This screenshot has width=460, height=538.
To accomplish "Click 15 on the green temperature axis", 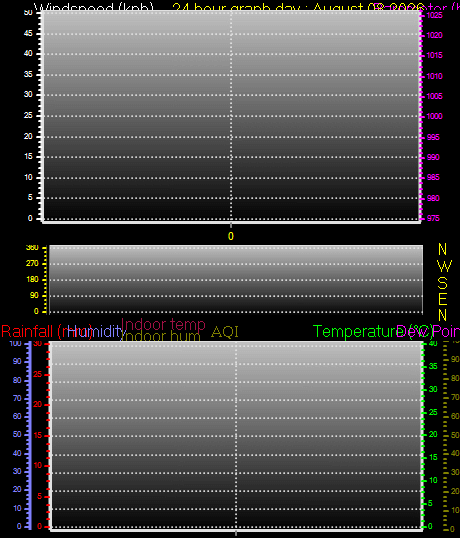I will pyautogui.click(x=433, y=457).
